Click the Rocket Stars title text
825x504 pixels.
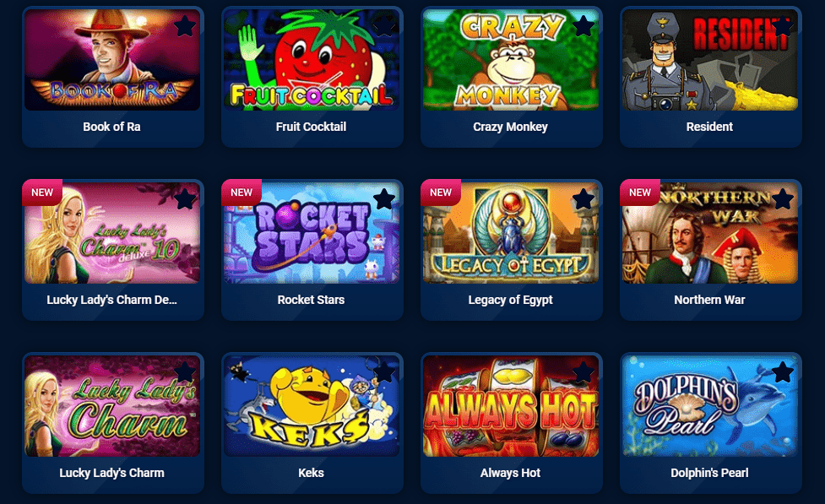(311, 300)
